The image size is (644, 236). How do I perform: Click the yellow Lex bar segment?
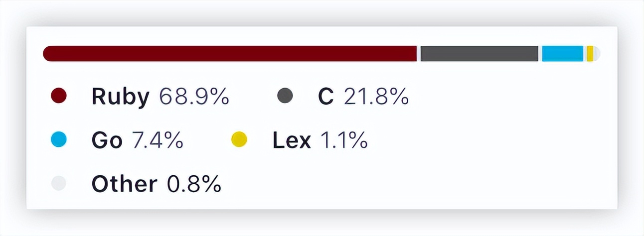pos(590,54)
